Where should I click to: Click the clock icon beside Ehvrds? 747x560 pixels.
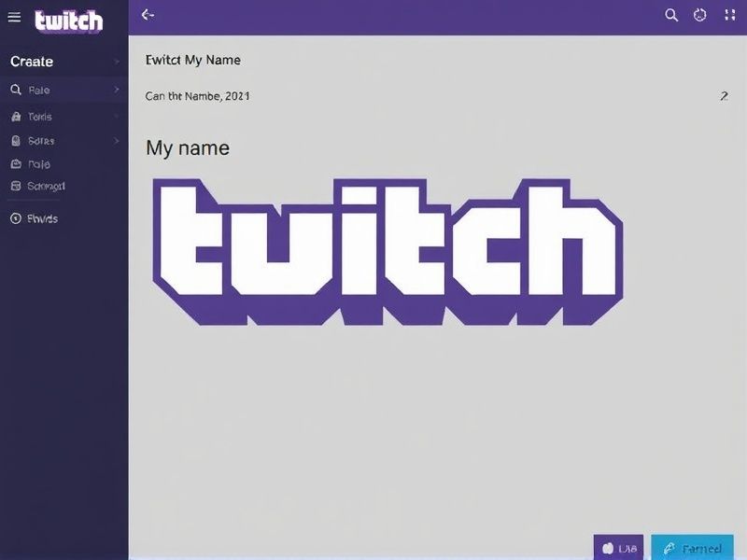(x=16, y=218)
